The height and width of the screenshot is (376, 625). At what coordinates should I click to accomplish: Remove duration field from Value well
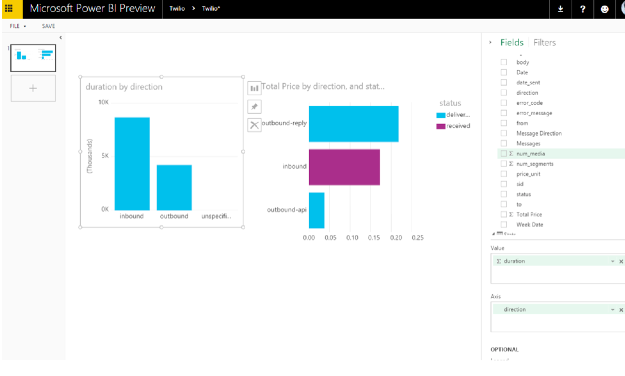tap(621, 262)
